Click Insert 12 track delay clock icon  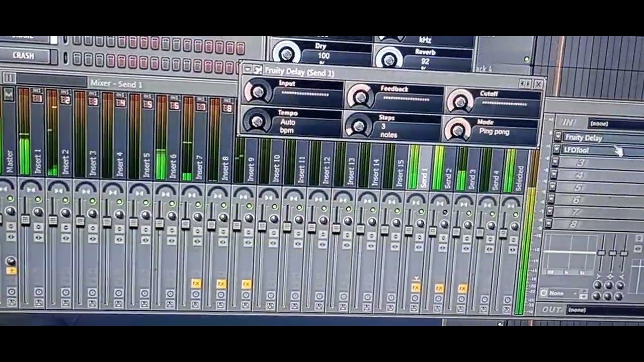click(x=318, y=296)
